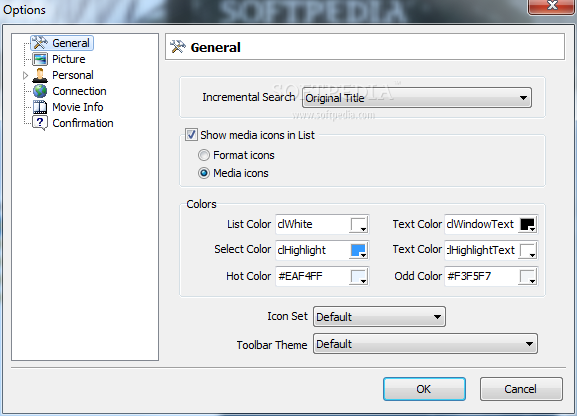Click the Picture icon in the tree
Screen dimensions: 577x416
click(x=40, y=59)
